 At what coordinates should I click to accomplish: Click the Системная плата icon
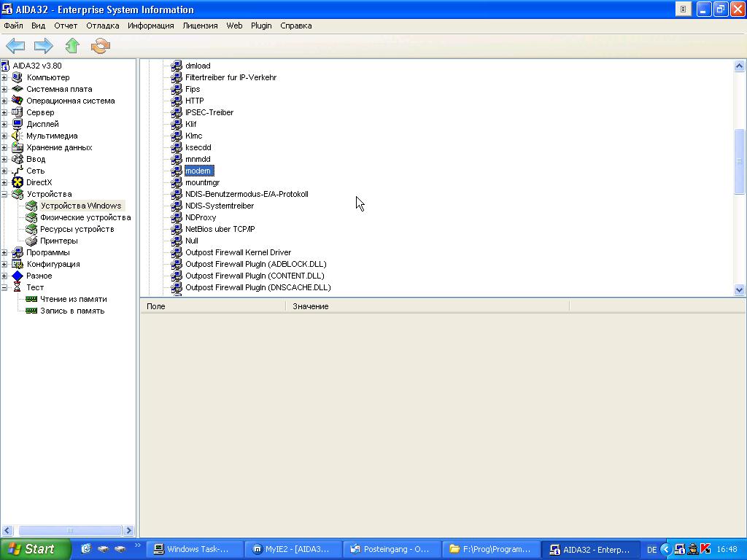18,89
